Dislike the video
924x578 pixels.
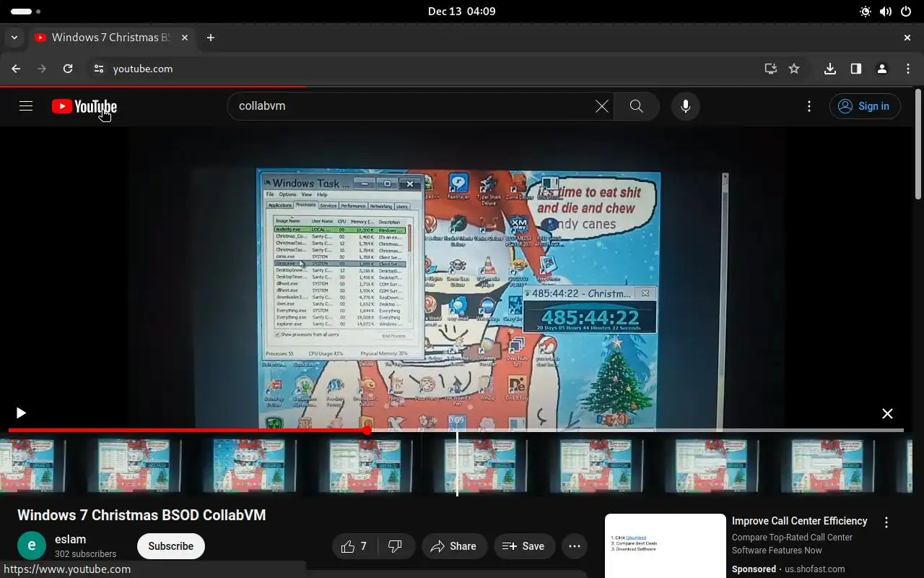coord(396,546)
